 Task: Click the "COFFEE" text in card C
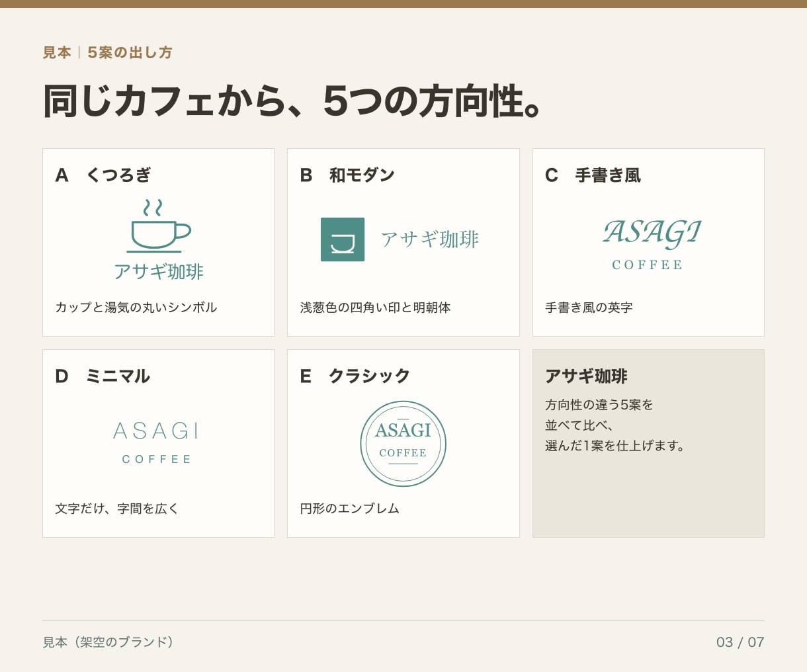point(647,265)
